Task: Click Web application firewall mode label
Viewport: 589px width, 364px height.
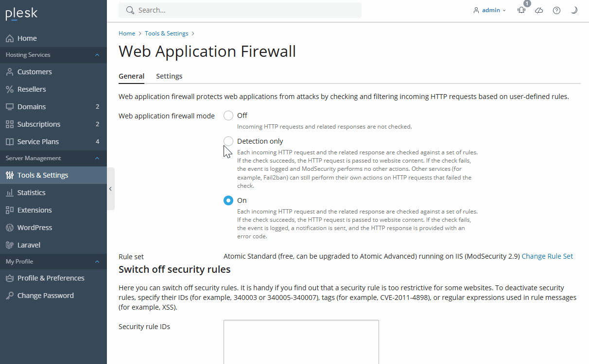Action: pos(167,116)
